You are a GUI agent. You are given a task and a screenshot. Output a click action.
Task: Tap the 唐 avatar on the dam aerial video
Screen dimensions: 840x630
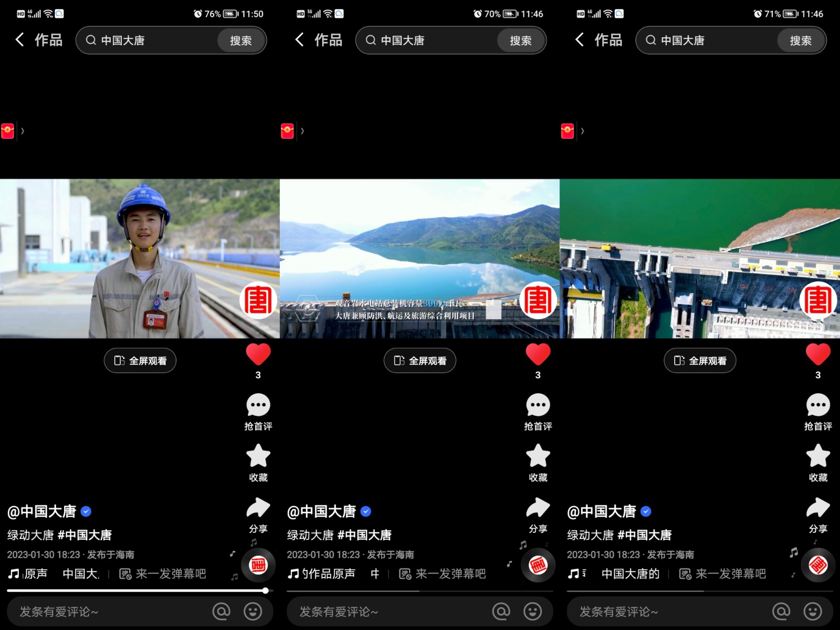[817, 300]
